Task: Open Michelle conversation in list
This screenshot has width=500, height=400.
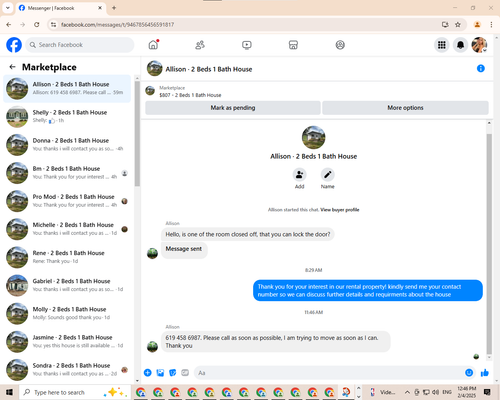Action: (x=67, y=229)
